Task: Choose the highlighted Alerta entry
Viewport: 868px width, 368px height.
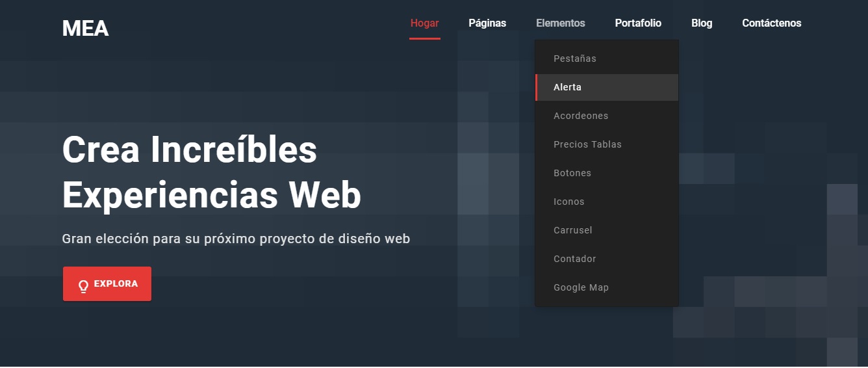Action: [567, 87]
